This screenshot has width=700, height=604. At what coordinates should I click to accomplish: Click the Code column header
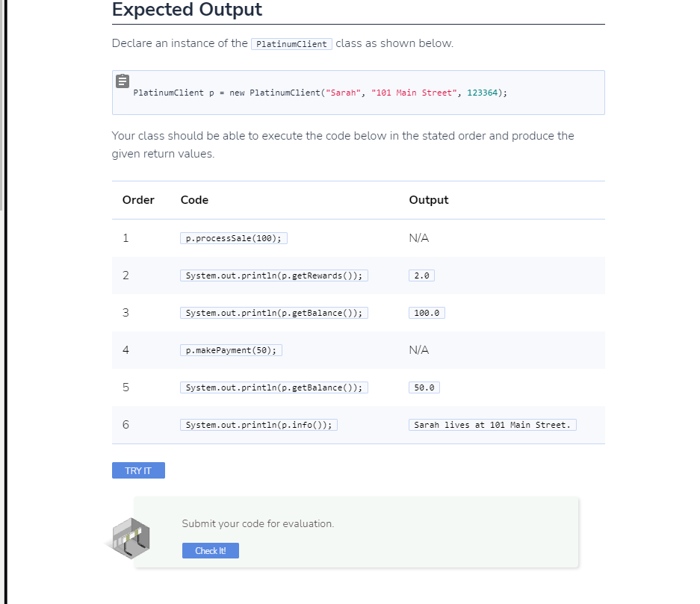pyautogui.click(x=195, y=200)
